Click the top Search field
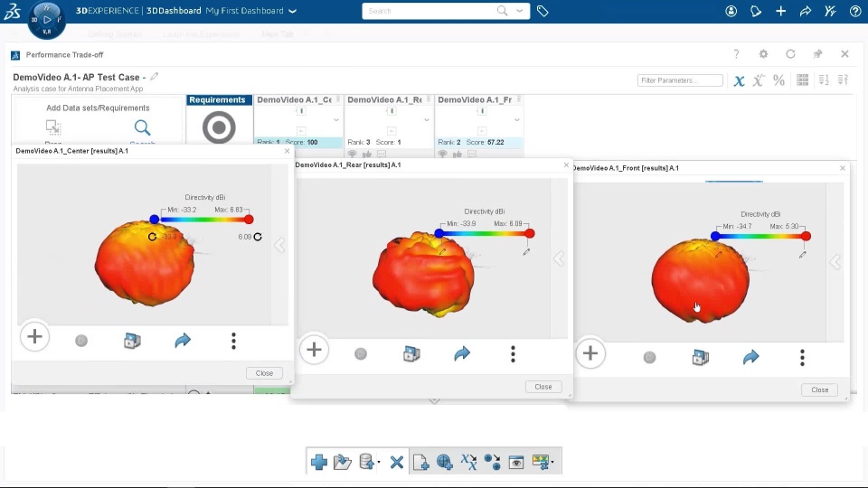The height and width of the screenshot is (488, 868). (429, 11)
